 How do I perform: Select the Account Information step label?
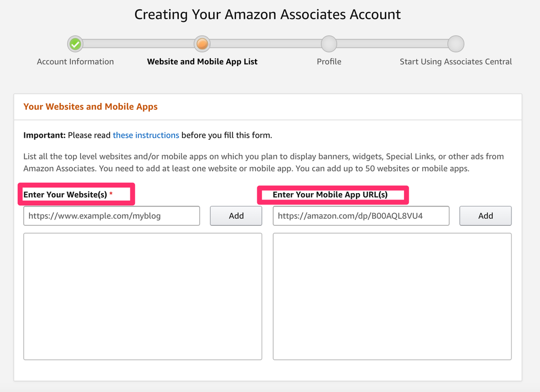[75, 61]
